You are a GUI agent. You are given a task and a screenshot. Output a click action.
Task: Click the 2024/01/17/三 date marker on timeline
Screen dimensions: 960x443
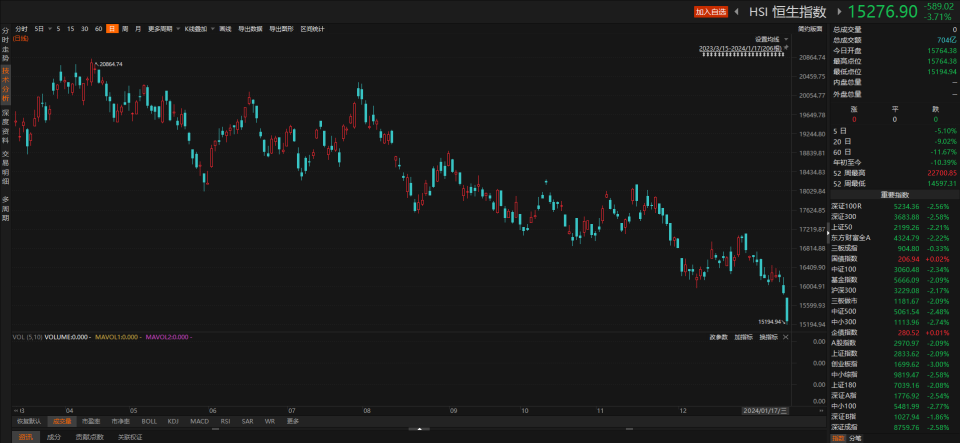(x=764, y=411)
